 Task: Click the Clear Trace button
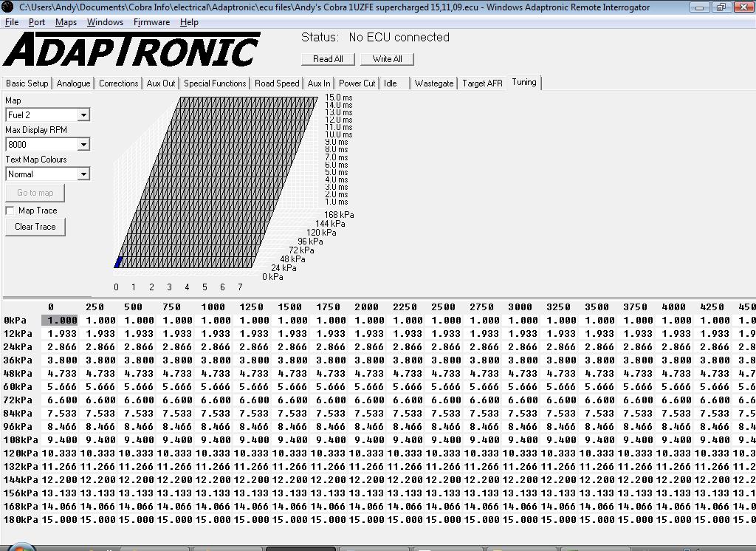point(35,226)
